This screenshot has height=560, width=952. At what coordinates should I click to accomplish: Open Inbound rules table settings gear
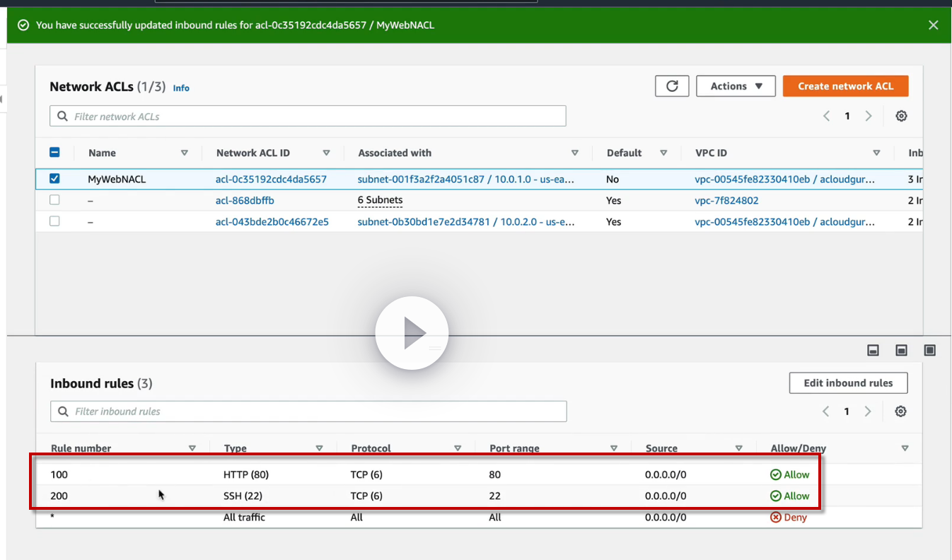click(900, 412)
